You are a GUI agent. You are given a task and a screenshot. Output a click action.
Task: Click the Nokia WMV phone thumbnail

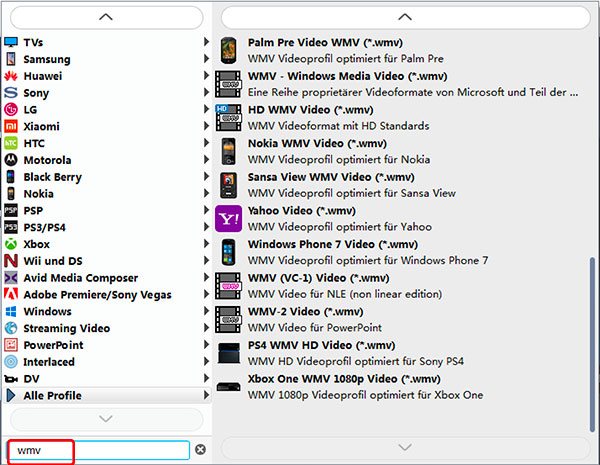coord(228,151)
